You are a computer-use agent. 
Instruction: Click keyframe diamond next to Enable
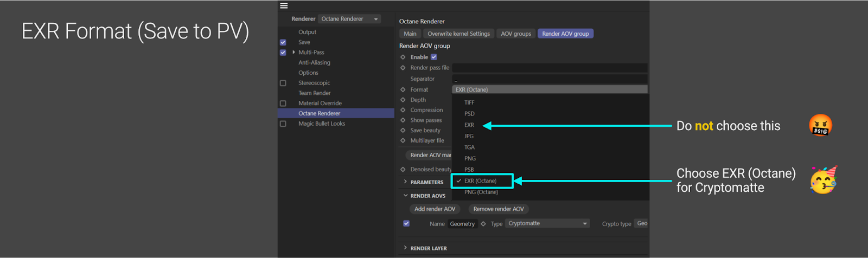(x=403, y=57)
